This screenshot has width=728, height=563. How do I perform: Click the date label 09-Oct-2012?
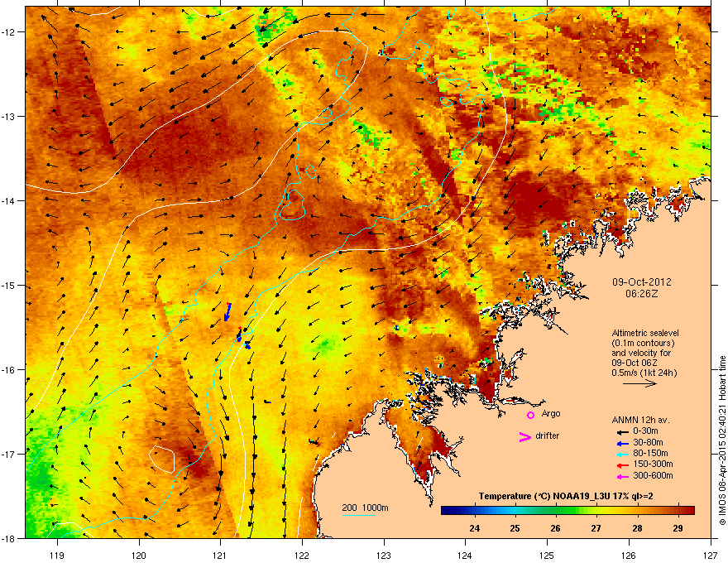click(x=642, y=282)
